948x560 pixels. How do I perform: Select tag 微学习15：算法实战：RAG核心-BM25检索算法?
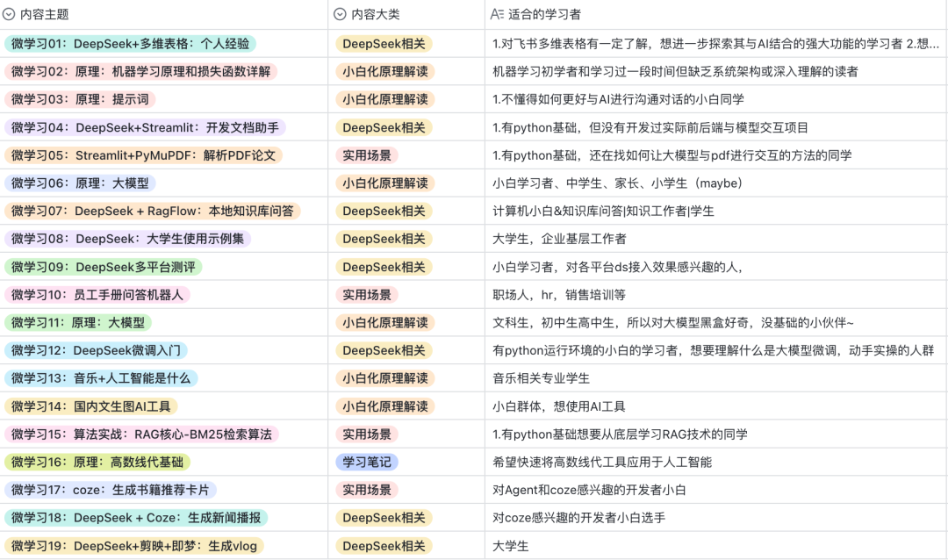tap(141, 434)
